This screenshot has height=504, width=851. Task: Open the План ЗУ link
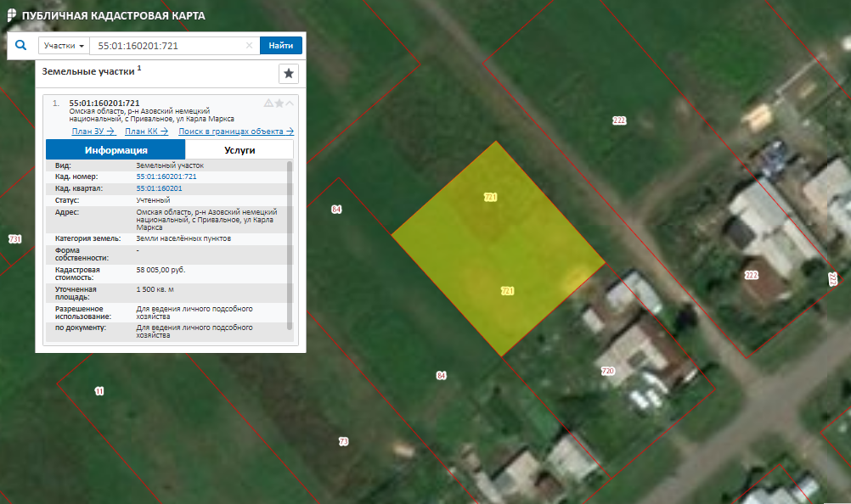pyautogui.click(x=93, y=132)
